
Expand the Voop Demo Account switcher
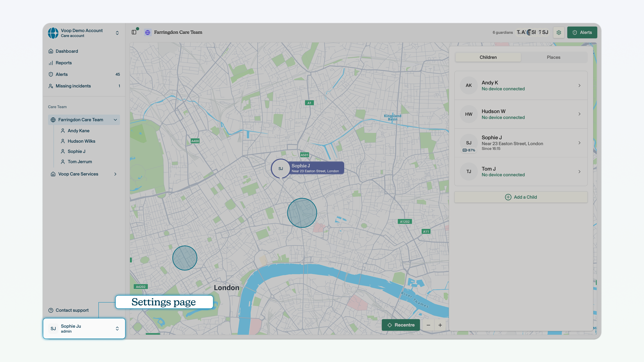click(x=117, y=33)
